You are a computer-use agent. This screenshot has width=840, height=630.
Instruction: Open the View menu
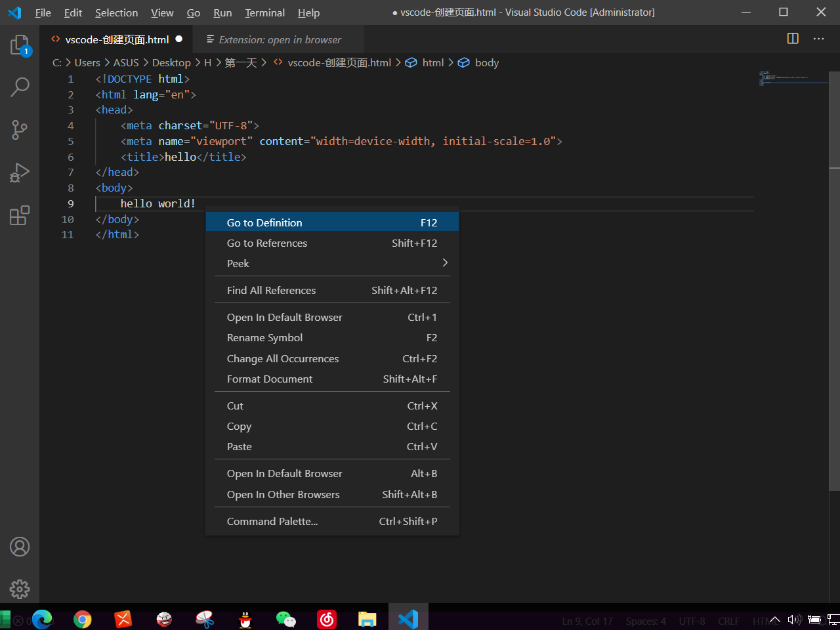point(162,12)
